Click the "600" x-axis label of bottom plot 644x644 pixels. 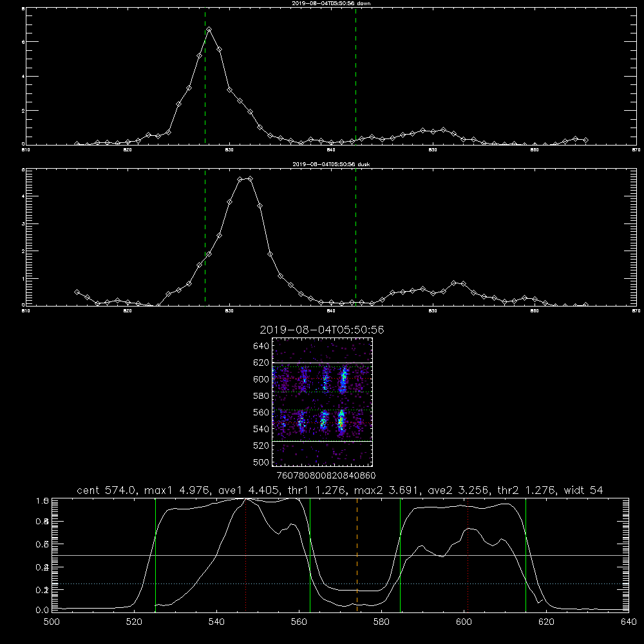click(464, 621)
